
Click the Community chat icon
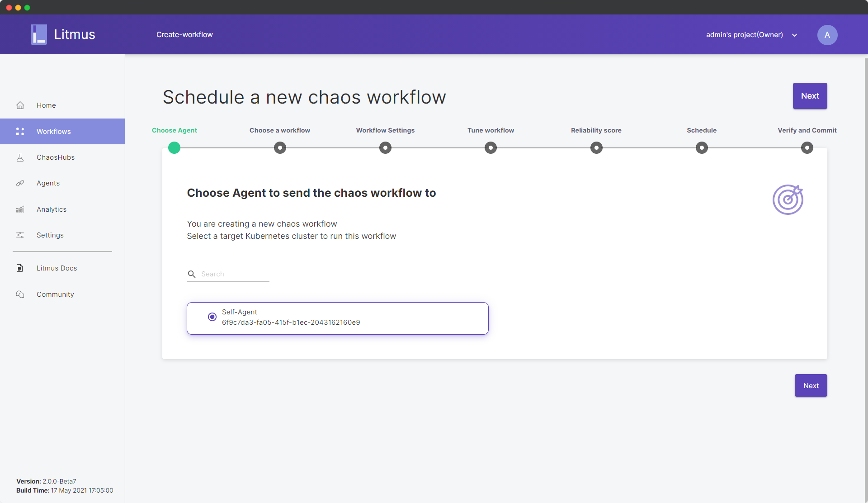click(x=20, y=294)
